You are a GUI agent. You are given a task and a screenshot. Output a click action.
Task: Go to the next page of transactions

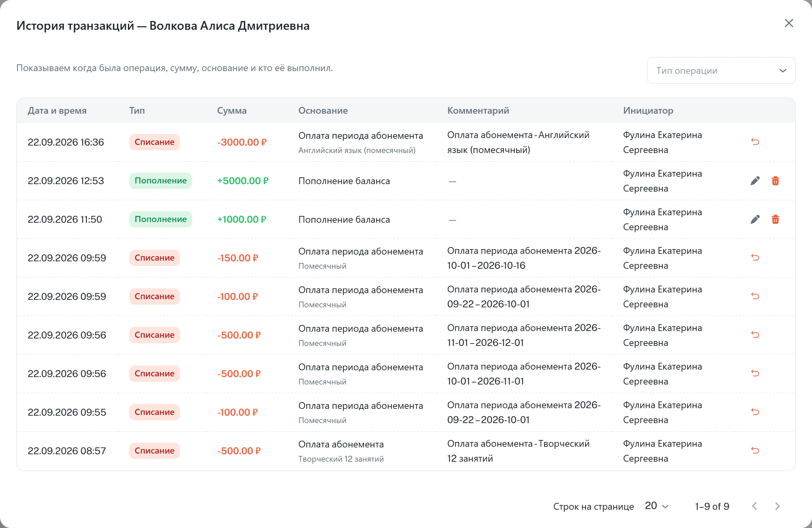pos(777,506)
